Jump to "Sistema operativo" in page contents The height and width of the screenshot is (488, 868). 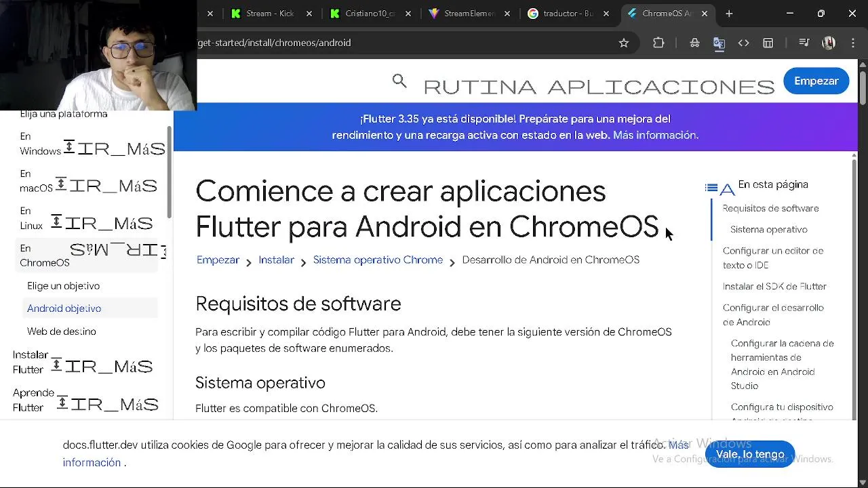click(769, 229)
